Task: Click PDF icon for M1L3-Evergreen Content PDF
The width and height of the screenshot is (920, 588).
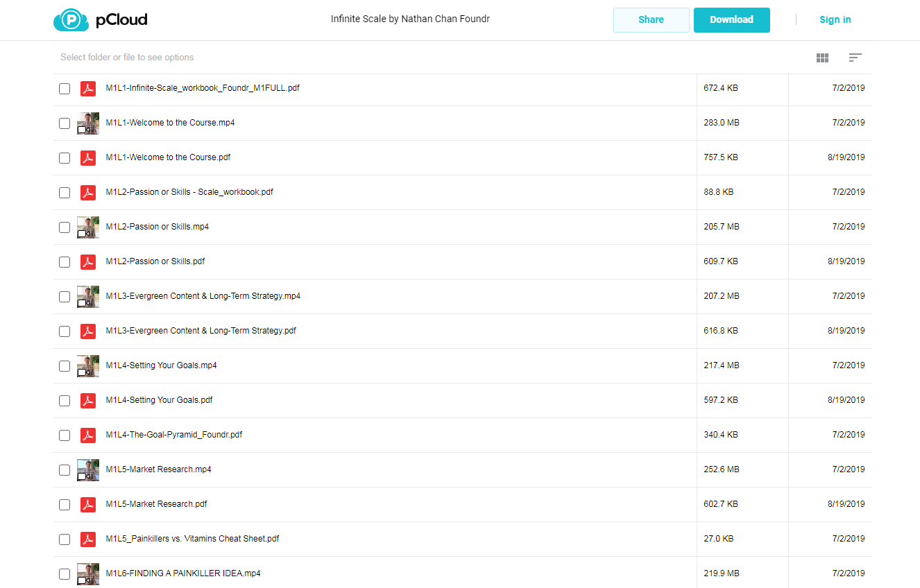Action: [x=88, y=331]
